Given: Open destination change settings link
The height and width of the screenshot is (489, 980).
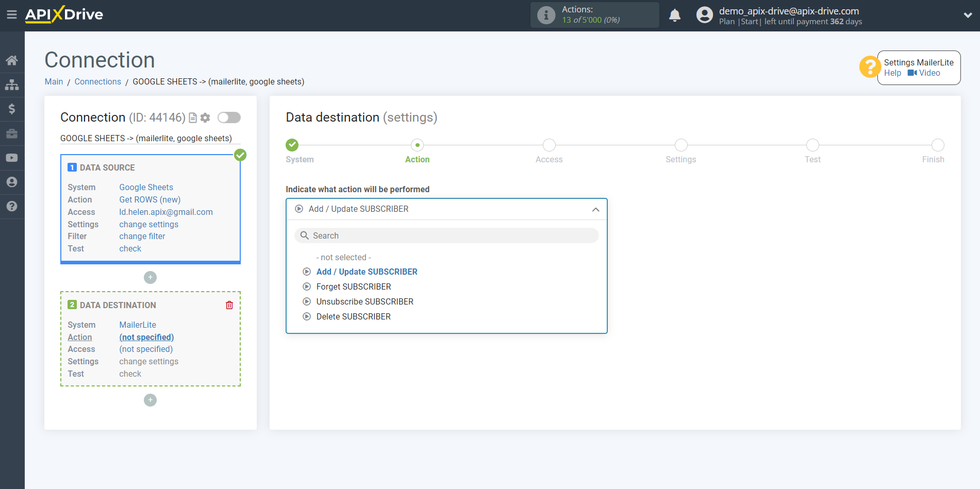Looking at the screenshot, I should [x=148, y=361].
